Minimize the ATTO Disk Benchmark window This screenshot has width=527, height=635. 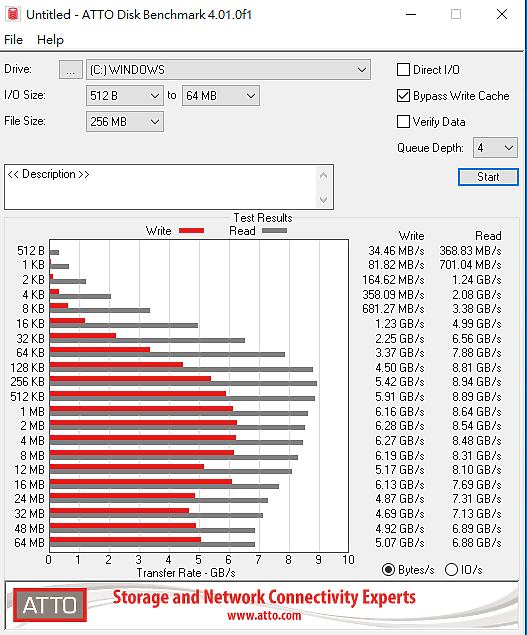click(x=411, y=15)
